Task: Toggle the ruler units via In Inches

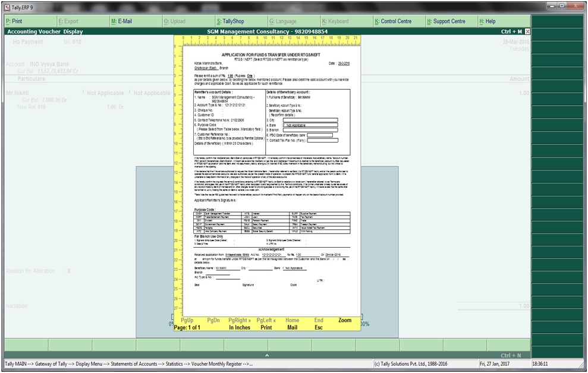Action: click(240, 327)
